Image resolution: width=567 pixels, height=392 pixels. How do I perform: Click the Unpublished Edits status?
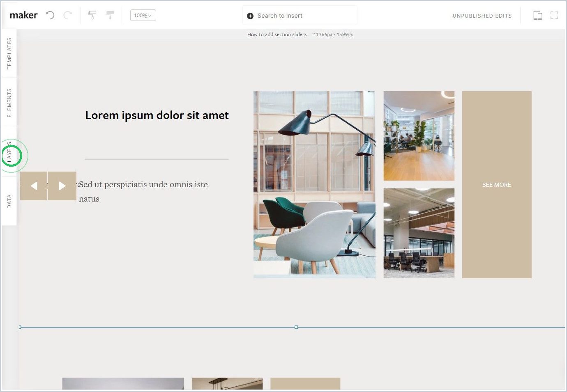482,16
